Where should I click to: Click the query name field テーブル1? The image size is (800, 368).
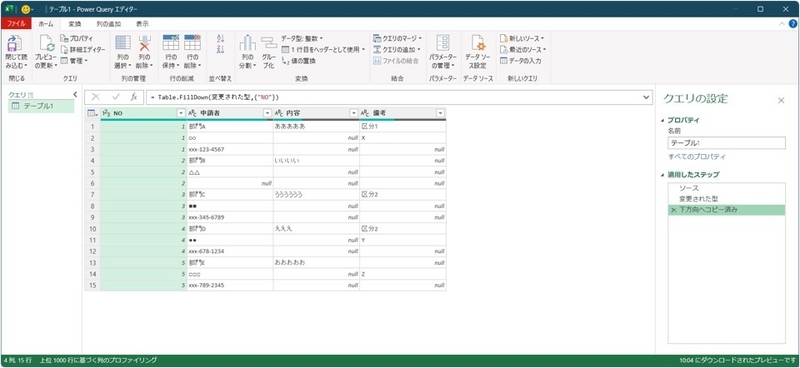[x=727, y=143]
